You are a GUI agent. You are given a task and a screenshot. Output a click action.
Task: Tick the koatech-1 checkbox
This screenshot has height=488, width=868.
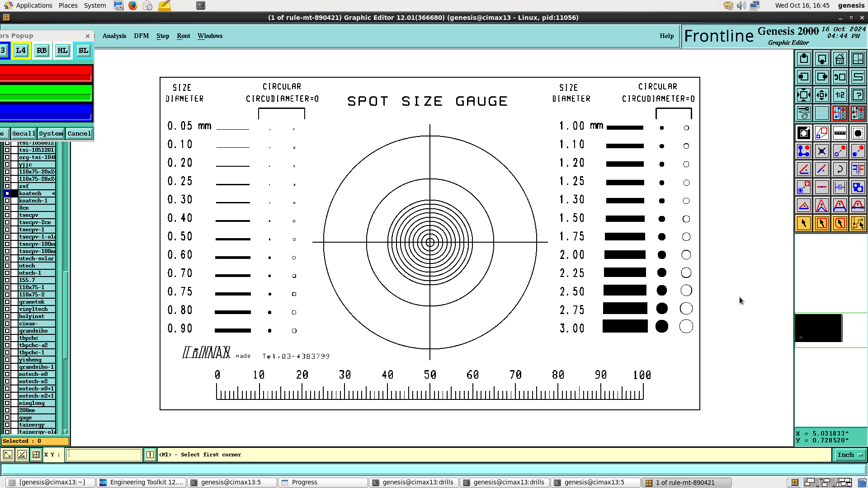7,201
